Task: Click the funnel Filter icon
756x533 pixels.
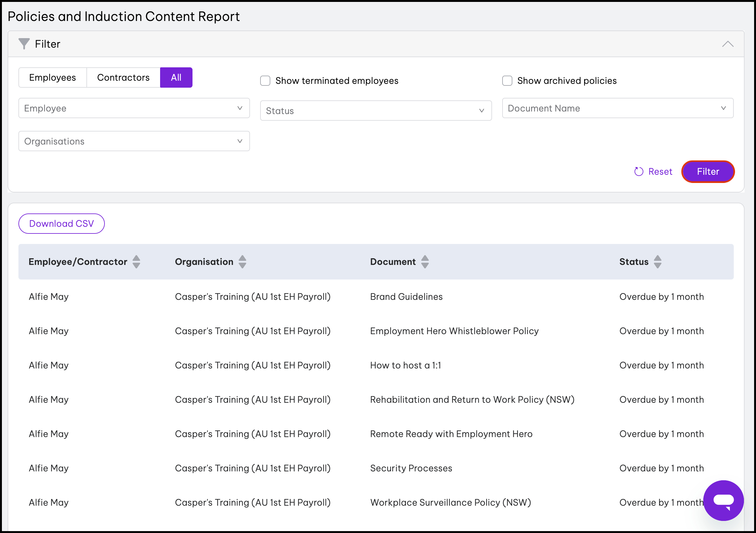Action: click(24, 44)
